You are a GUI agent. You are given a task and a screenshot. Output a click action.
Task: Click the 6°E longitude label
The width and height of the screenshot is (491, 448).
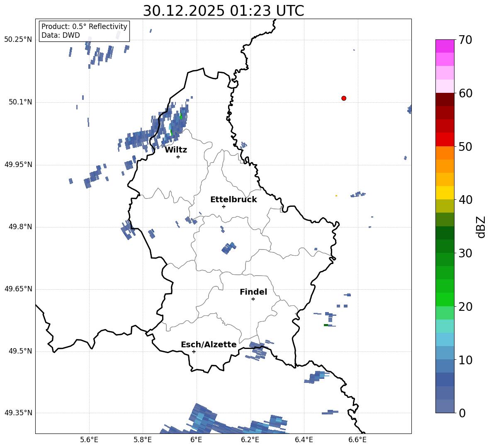click(196, 440)
